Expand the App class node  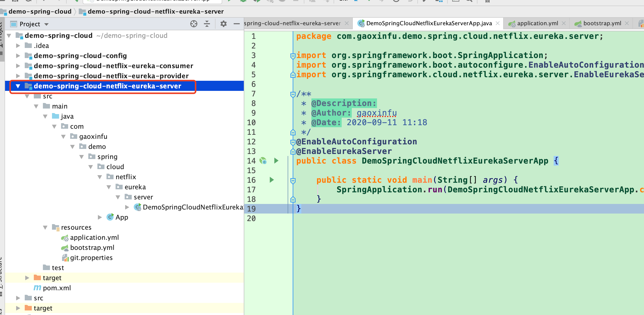(100, 217)
